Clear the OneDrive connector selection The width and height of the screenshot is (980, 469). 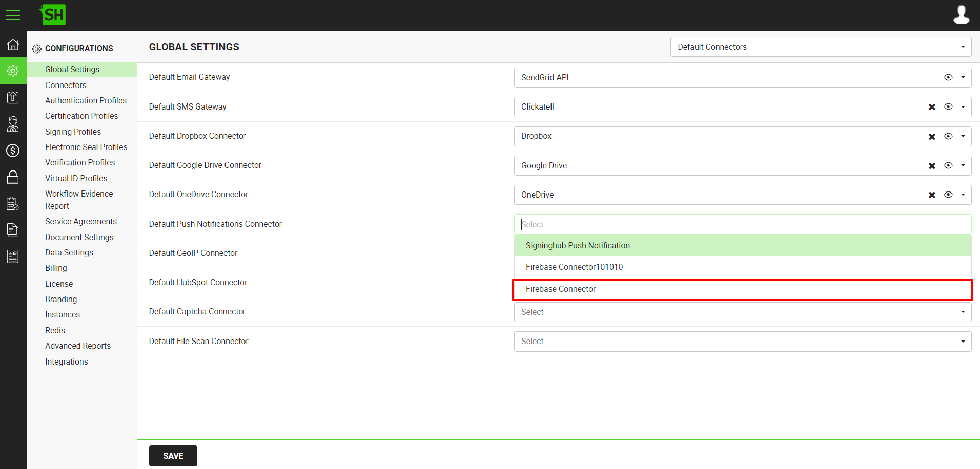pyautogui.click(x=932, y=195)
